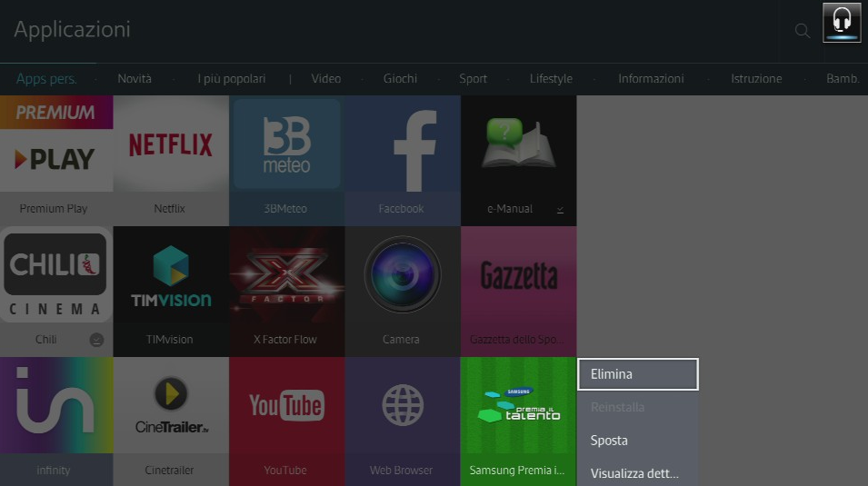The image size is (868, 486).
Task: Toggle the checkmark on e-Manual tile
Action: (x=560, y=209)
